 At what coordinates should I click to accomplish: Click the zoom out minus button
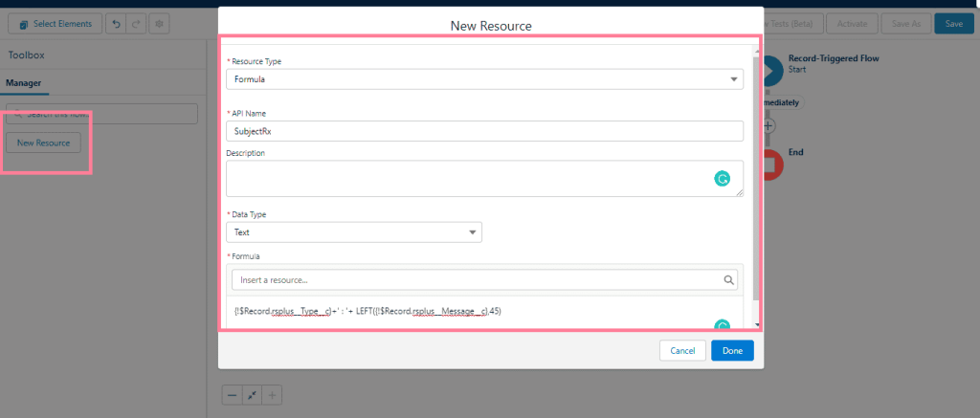tap(233, 394)
